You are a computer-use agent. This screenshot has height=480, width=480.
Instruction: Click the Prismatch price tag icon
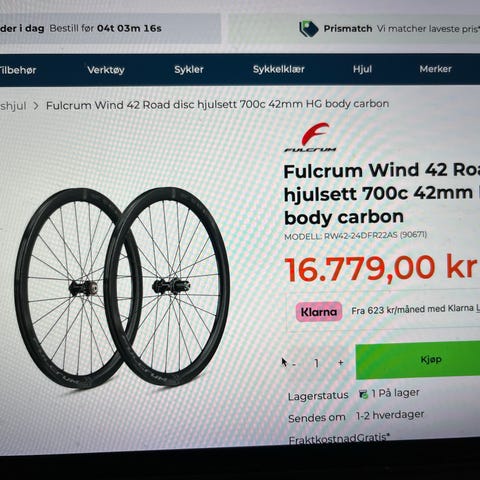tap(309, 29)
